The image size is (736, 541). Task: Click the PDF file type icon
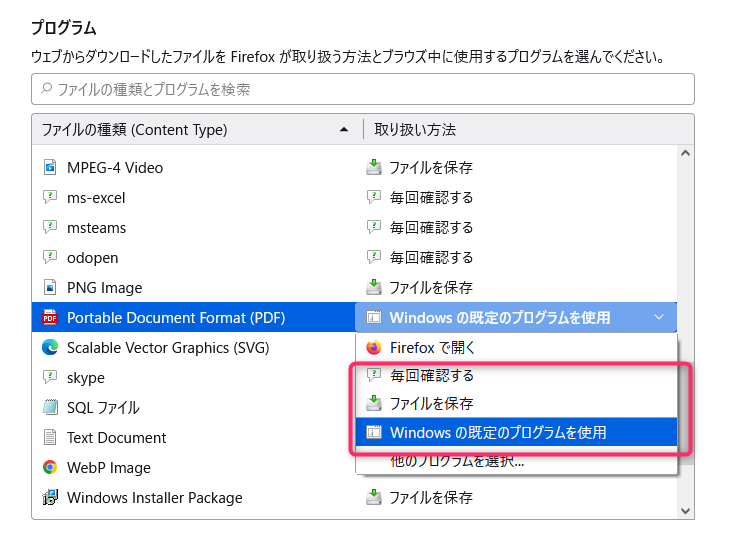pos(50,318)
